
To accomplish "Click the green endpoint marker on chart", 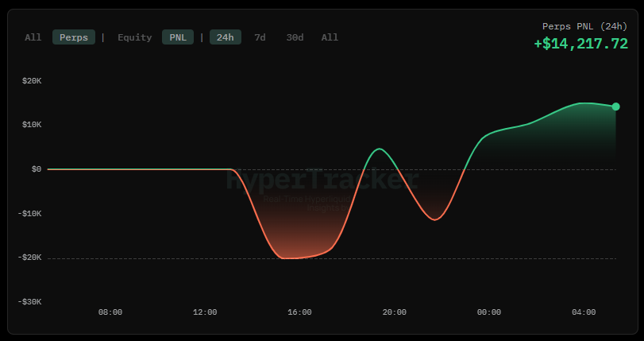I will point(615,107).
